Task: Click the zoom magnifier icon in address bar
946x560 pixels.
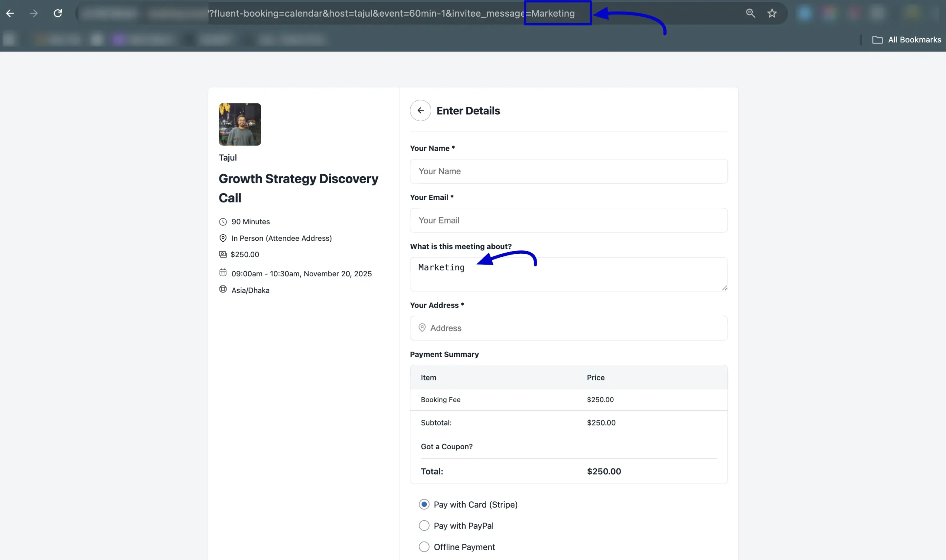Action: pyautogui.click(x=750, y=14)
